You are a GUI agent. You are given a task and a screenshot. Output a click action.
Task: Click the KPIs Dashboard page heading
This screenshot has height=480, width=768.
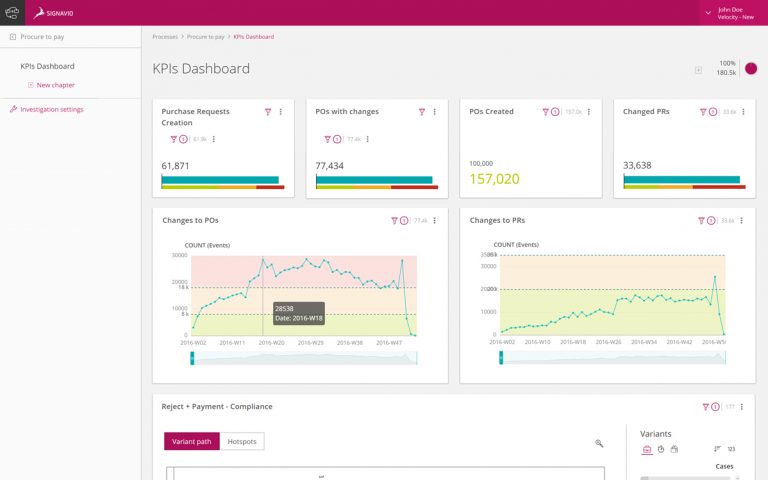click(x=201, y=69)
